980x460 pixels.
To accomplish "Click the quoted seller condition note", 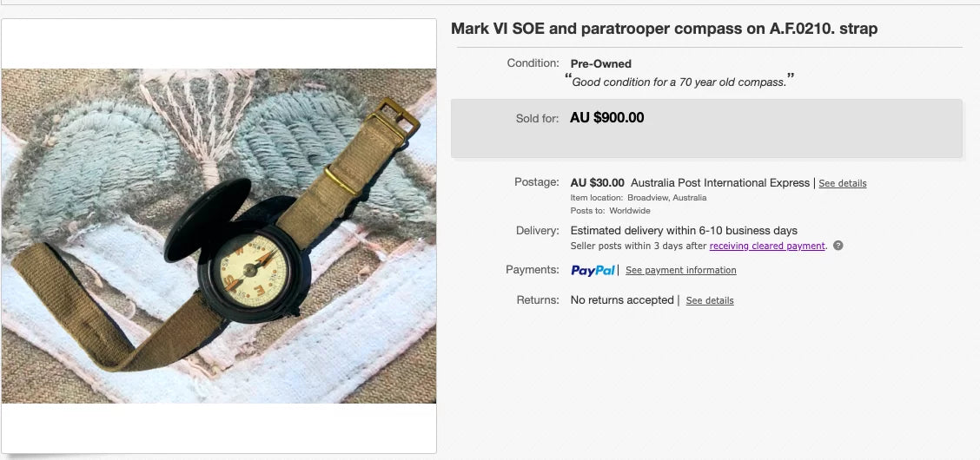I will pyautogui.click(x=679, y=82).
